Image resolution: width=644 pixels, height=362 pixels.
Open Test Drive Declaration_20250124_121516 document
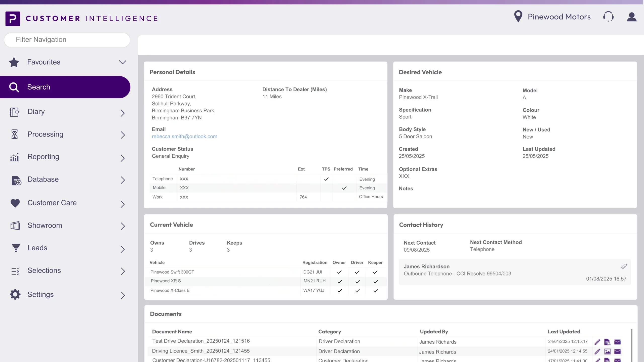(x=201, y=341)
